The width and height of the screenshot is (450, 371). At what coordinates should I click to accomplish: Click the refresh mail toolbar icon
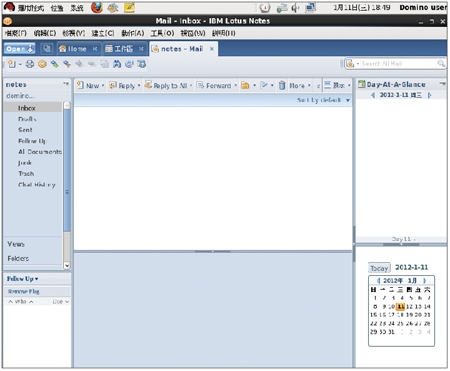(x=129, y=64)
